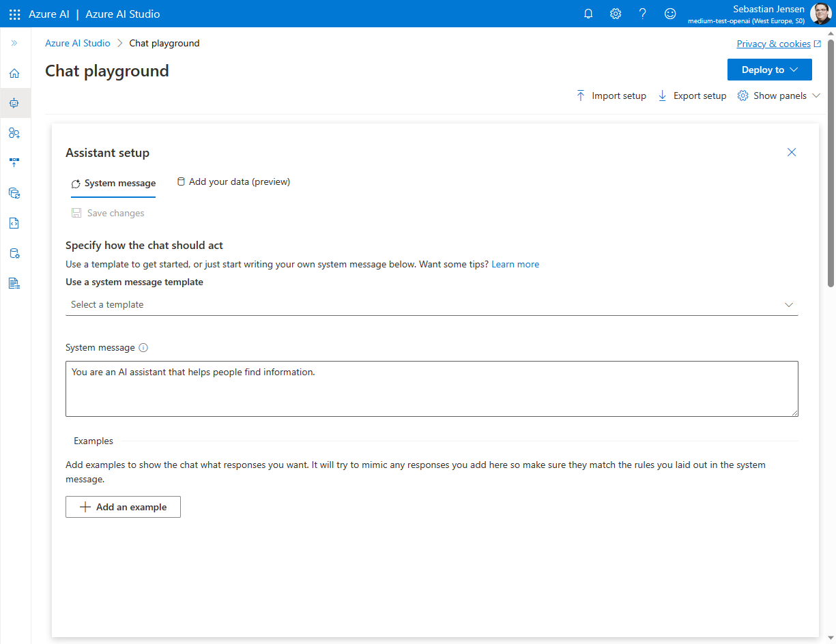Click the help question mark icon
Image resolution: width=836 pixels, height=644 pixels.
coord(642,14)
